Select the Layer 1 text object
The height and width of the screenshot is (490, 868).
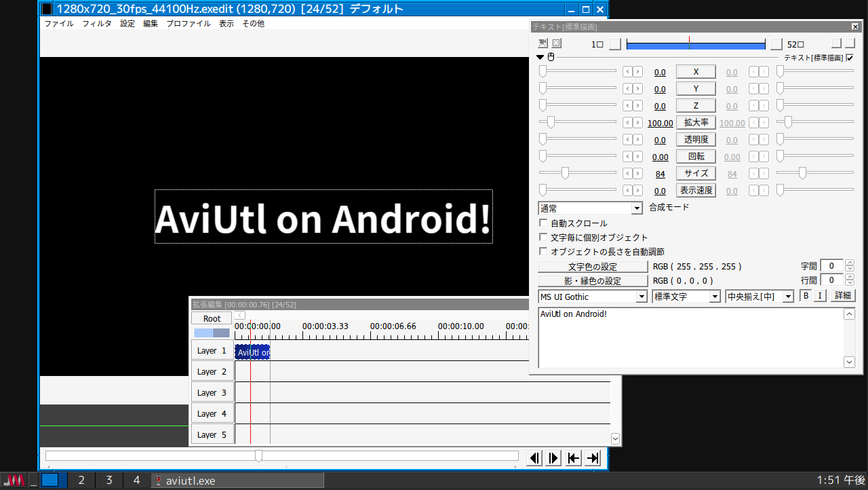252,351
